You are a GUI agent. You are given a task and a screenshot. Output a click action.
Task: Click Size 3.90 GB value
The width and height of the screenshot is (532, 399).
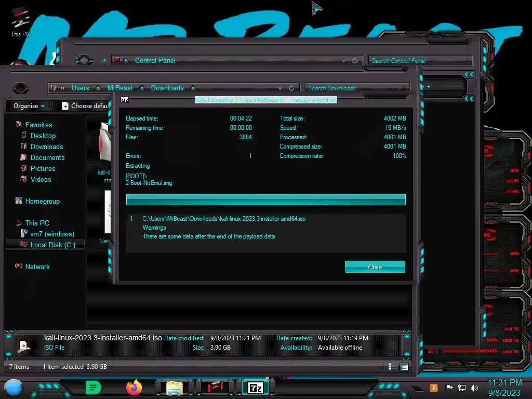[x=220, y=348]
